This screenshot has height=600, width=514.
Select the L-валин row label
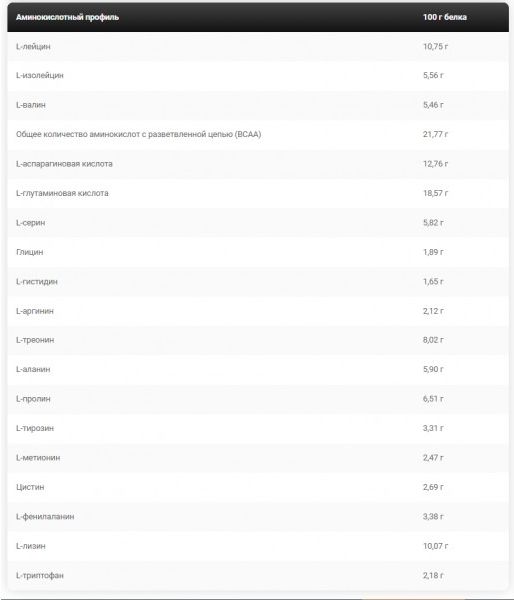point(31,105)
